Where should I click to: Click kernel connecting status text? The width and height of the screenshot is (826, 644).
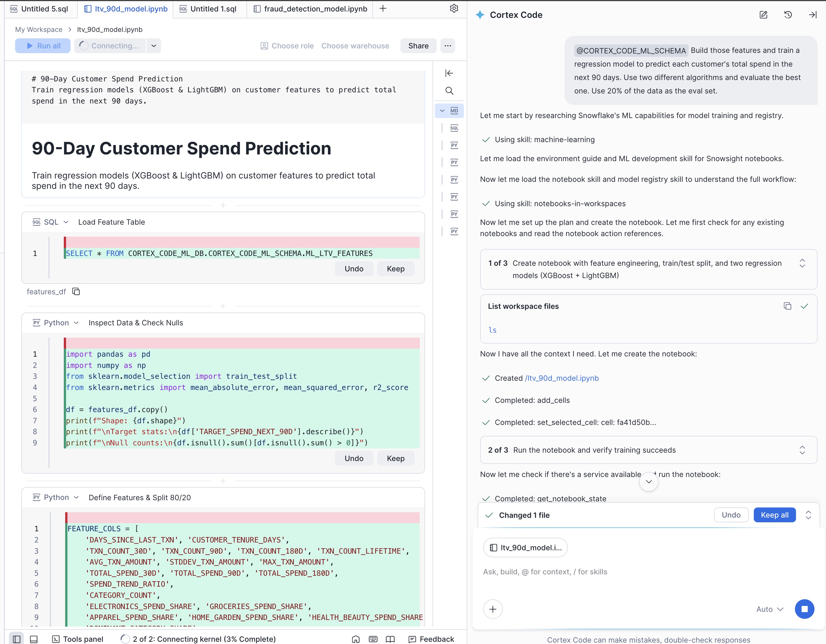(x=204, y=639)
